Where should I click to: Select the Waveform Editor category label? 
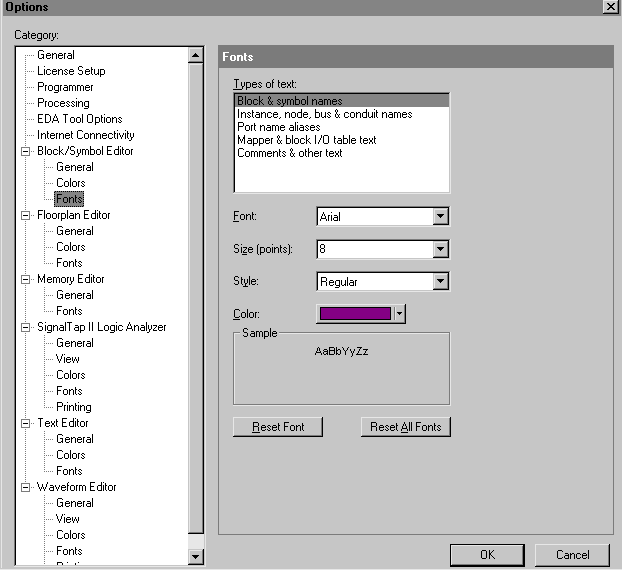point(77,487)
